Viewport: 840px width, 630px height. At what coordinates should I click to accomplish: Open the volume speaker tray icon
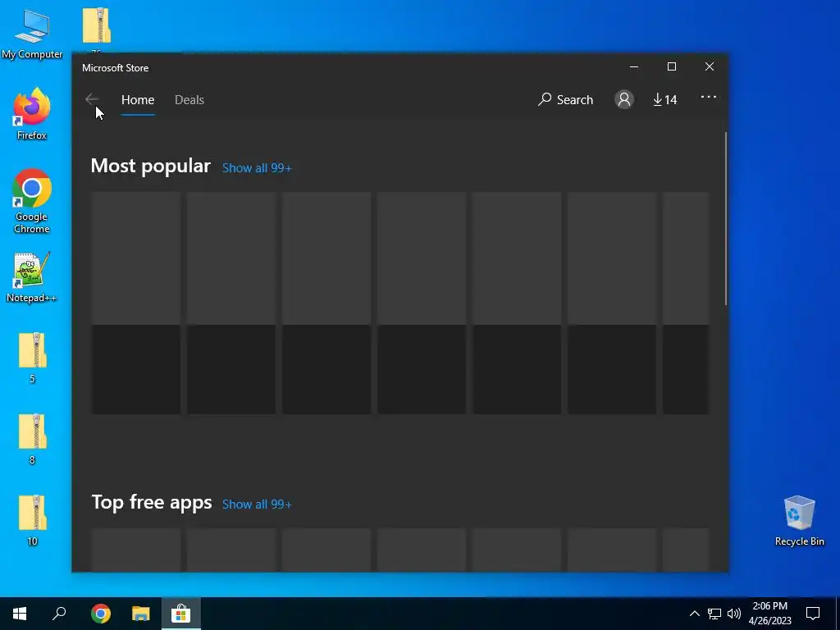pyautogui.click(x=734, y=614)
